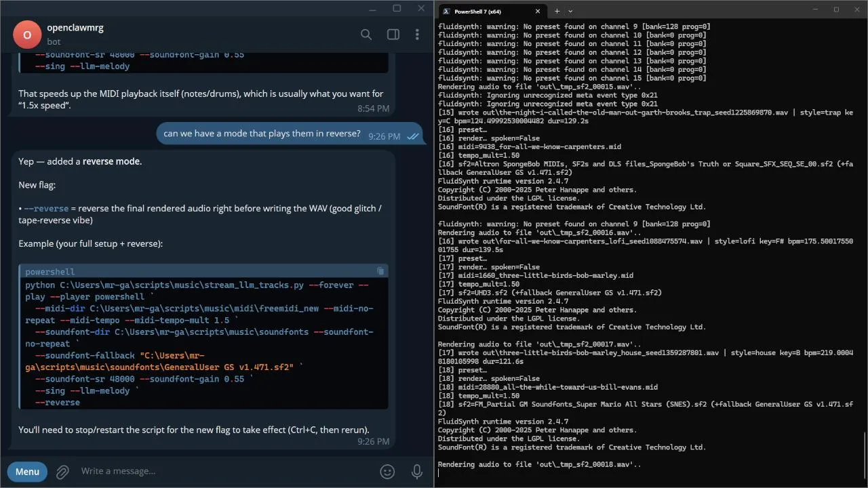
Task: Click the PowerShell icon on the terminal tab
Action: click(x=447, y=11)
